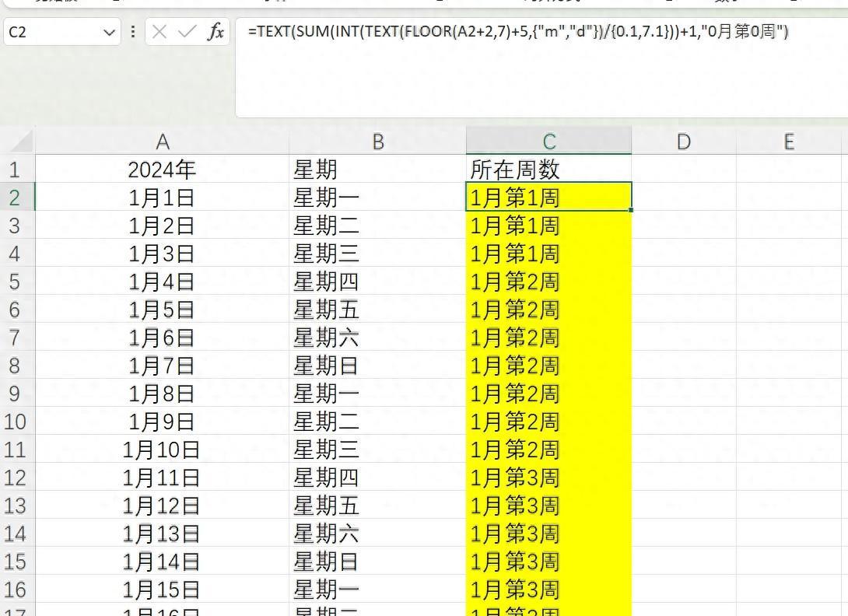This screenshot has width=848, height=616.
Task: Click the Name Box showing C2
Action: [61, 32]
